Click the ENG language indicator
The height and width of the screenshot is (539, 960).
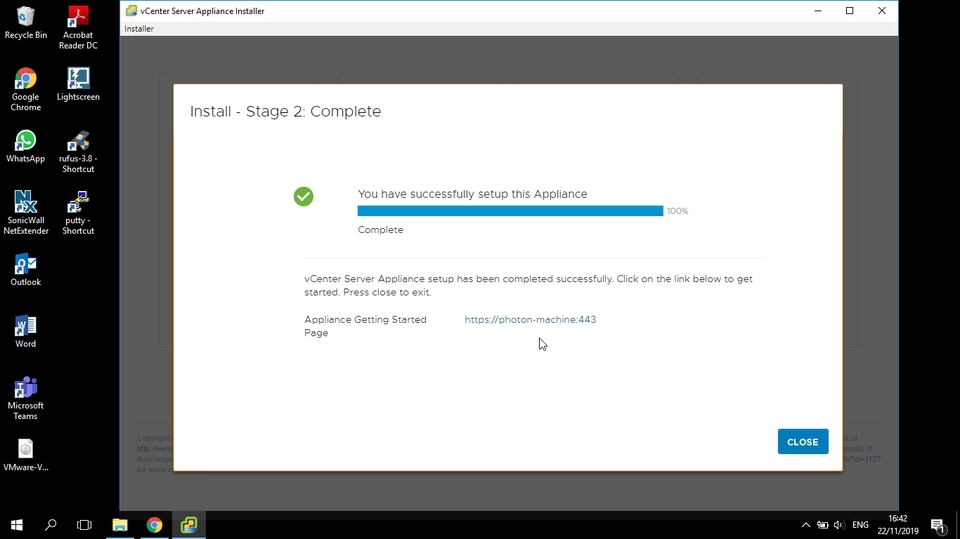860,525
